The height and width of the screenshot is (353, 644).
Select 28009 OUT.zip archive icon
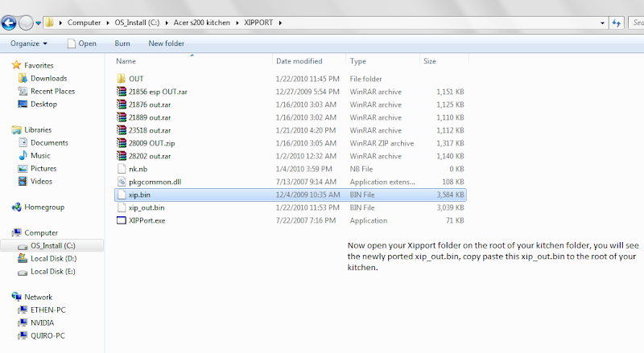coord(122,143)
